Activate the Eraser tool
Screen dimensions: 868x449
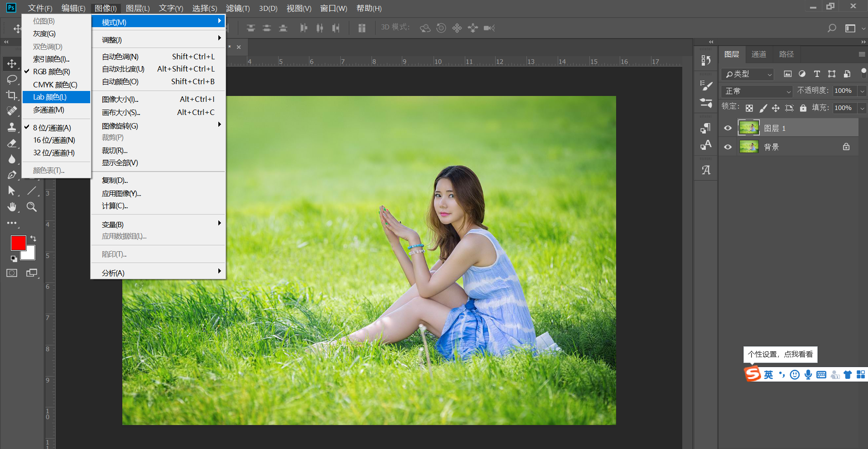tap(12, 143)
